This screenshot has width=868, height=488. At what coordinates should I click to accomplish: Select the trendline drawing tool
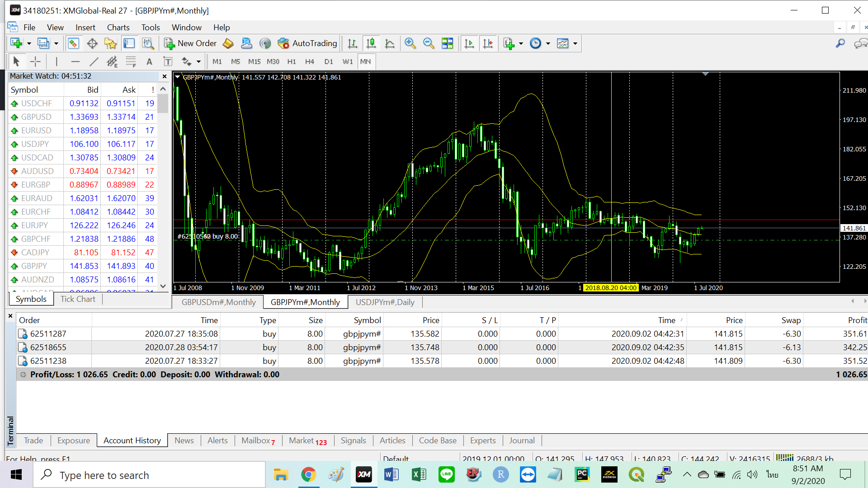tap(94, 61)
